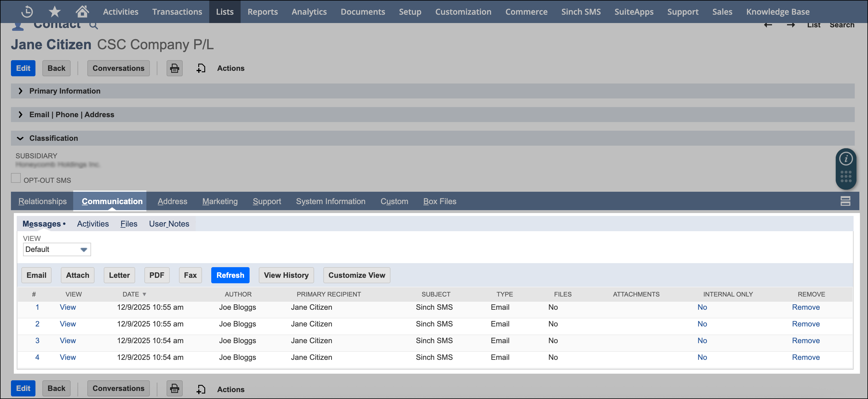Open the Knowledge Base menu
The image size is (868, 399).
(778, 12)
